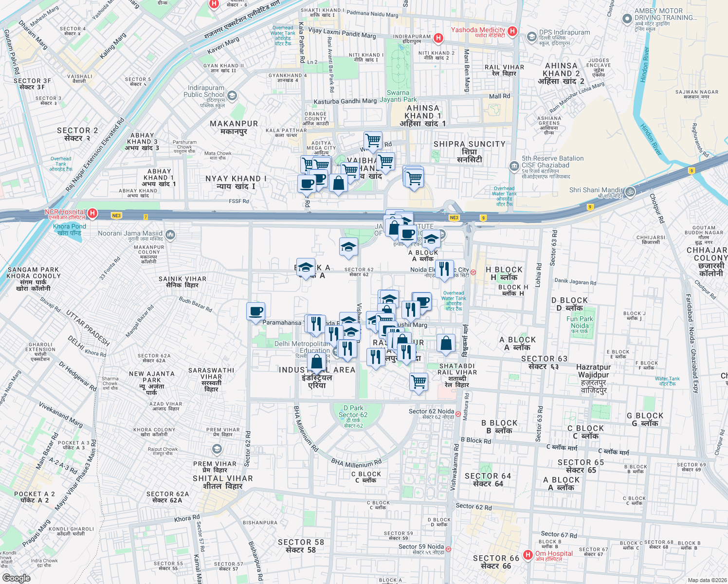Select the graduation cap marker near Delhi Metropolitan Education
The height and width of the screenshot is (584, 728).
(351, 332)
